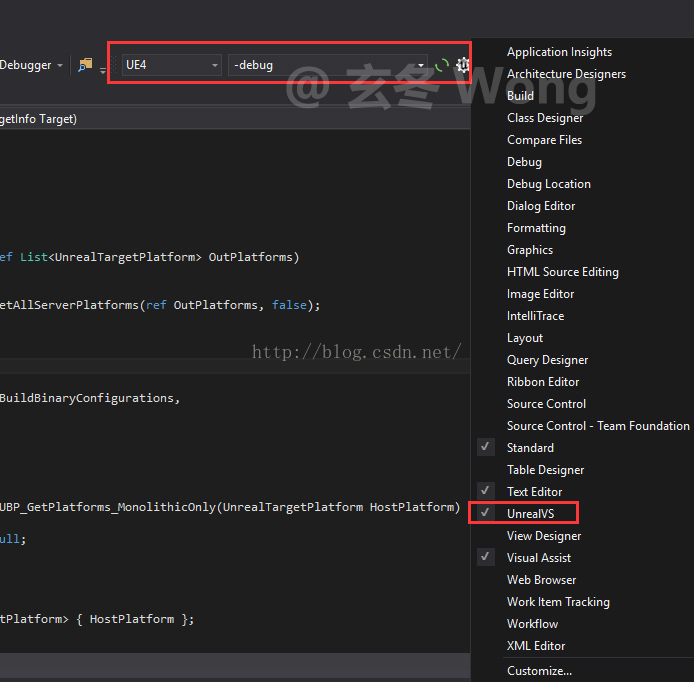Click the UnrealTargetPlatform type in the List declaration
The width and height of the screenshot is (694, 682).
click(124, 257)
